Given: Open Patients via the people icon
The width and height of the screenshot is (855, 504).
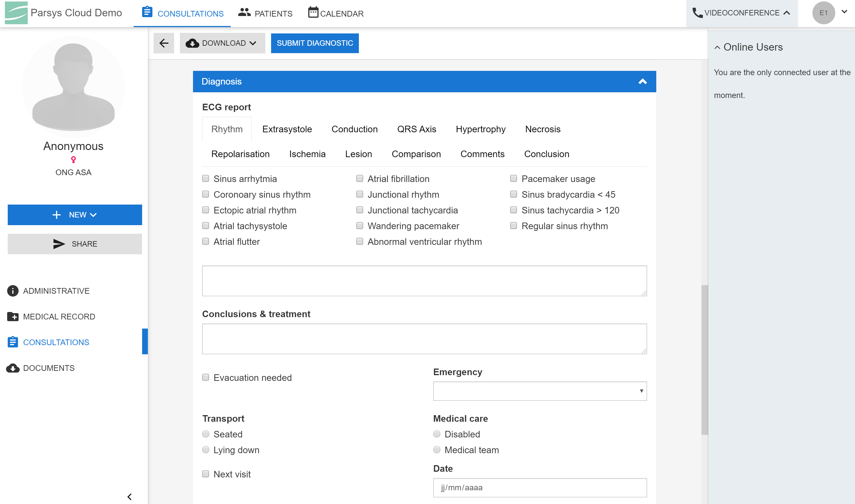Looking at the screenshot, I should pyautogui.click(x=244, y=13).
